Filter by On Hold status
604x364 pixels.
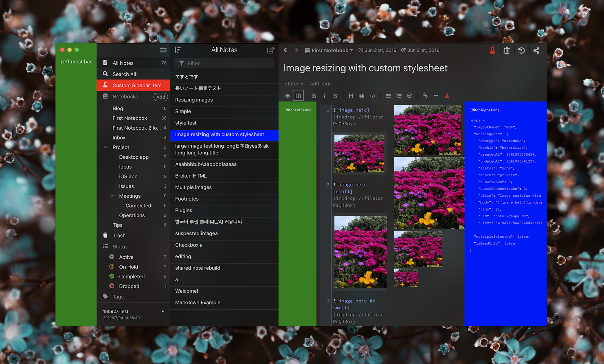(133, 267)
